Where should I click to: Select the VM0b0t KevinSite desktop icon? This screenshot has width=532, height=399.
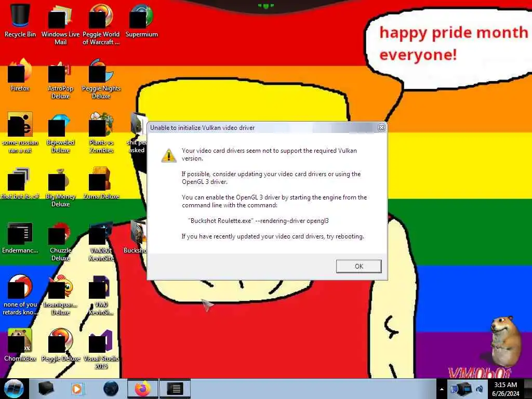click(101, 241)
